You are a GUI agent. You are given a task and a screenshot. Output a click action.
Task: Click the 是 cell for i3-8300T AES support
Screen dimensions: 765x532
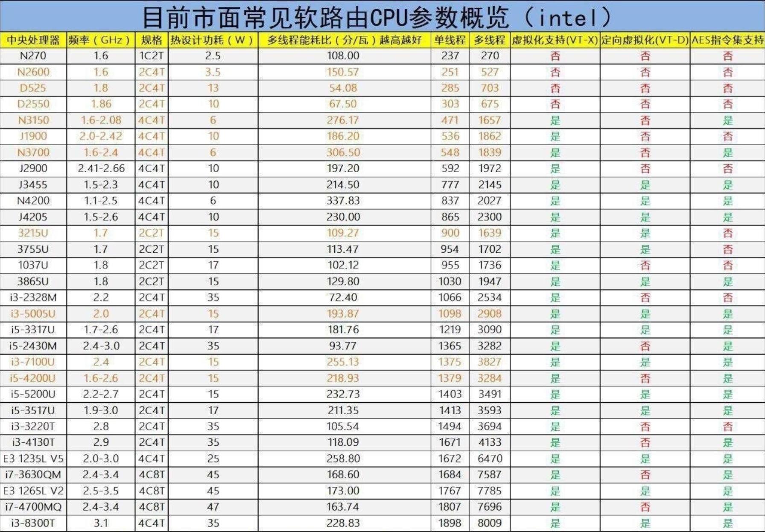(727, 522)
